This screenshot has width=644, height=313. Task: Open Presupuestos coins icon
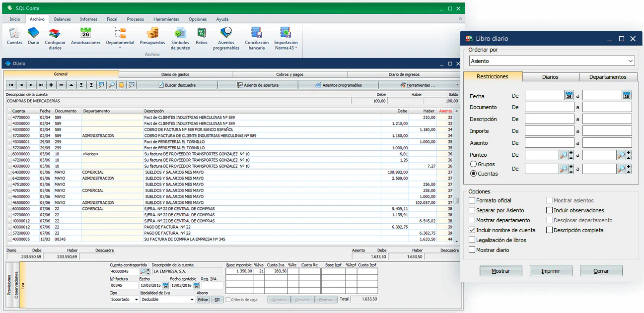[x=152, y=36]
